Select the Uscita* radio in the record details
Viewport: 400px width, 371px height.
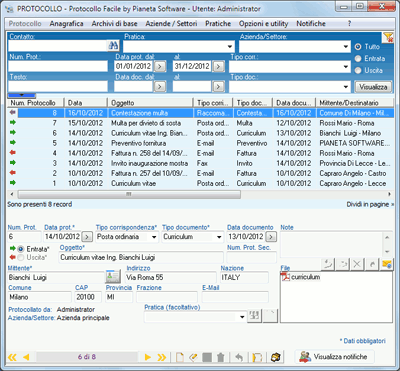point(21,258)
